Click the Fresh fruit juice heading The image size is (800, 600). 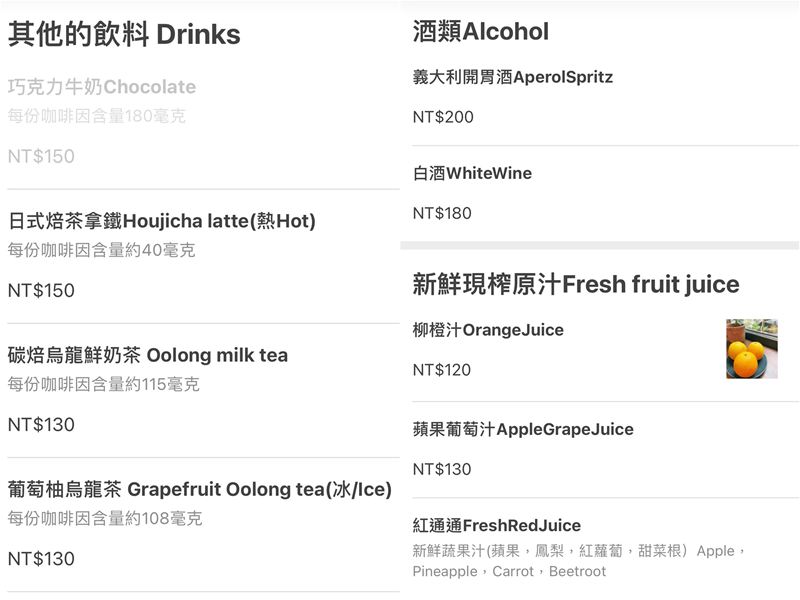click(x=576, y=284)
